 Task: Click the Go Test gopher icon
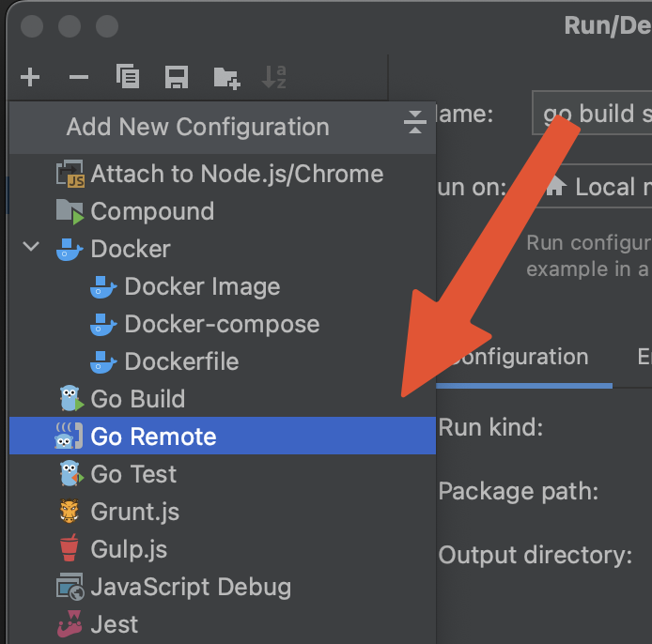71,473
